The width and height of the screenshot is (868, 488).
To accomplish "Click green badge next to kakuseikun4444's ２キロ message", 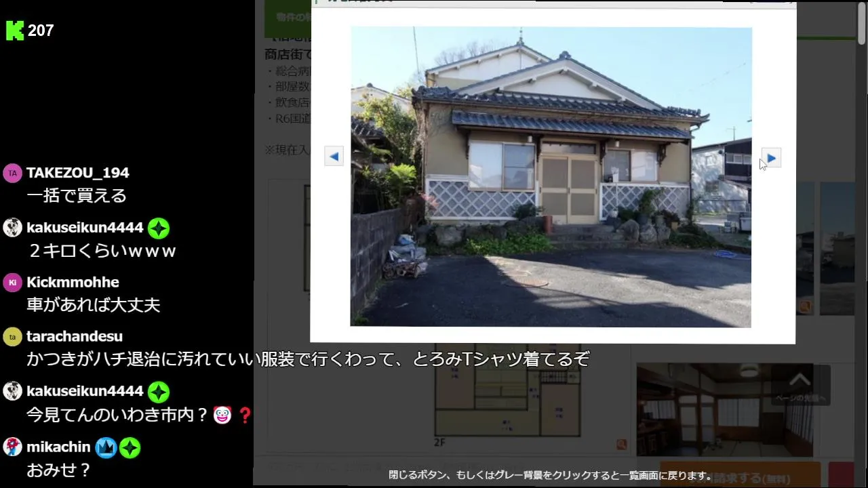I will pos(158,228).
